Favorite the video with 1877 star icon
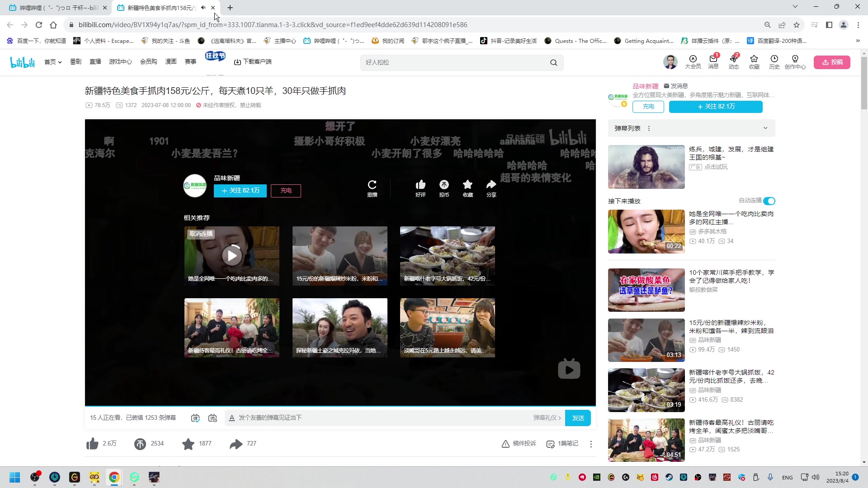The height and width of the screenshot is (488, 868). click(188, 444)
